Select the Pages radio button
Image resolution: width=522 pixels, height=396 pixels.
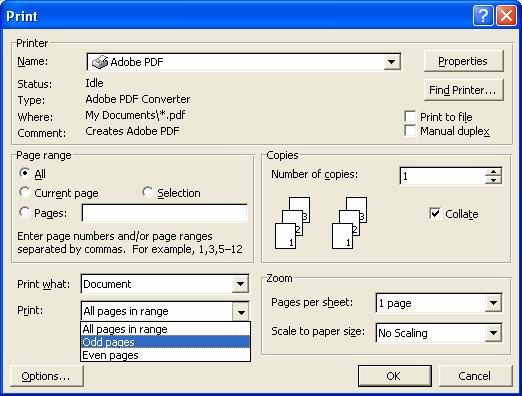(24, 212)
